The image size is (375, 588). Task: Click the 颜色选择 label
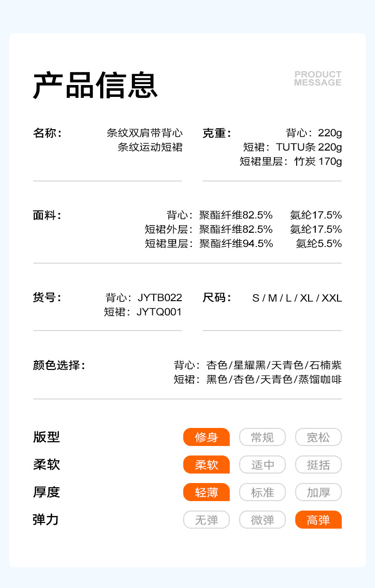59,365
